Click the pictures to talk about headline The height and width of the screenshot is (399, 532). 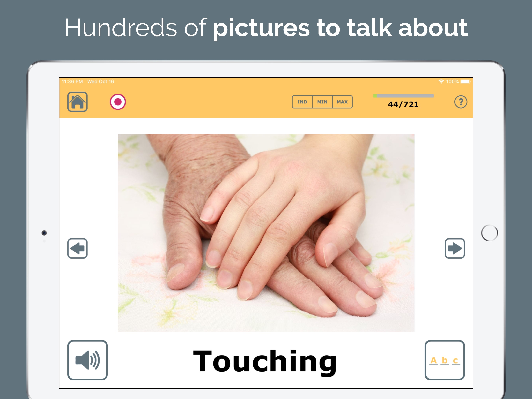pyautogui.click(x=340, y=28)
